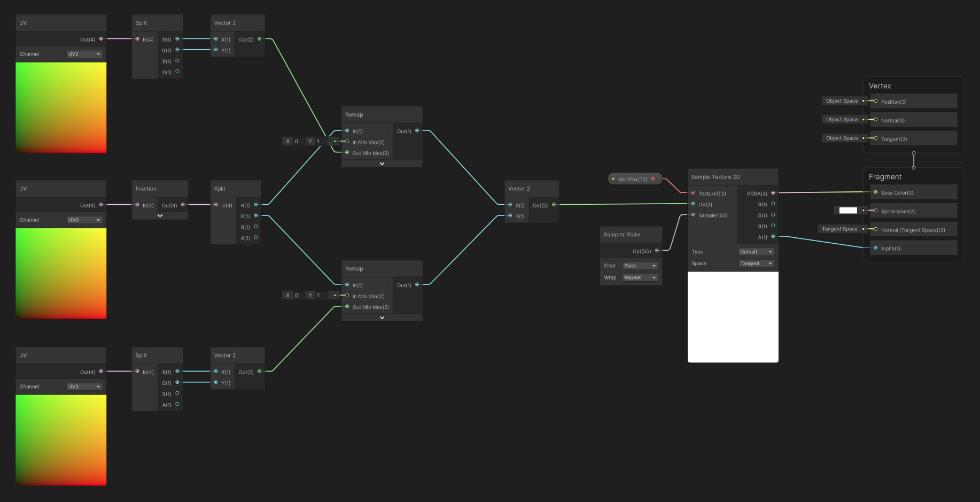Image resolution: width=980 pixels, height=502 pixels.
Task: Click the Base Color(3) input port
Action: coord(875,192)
